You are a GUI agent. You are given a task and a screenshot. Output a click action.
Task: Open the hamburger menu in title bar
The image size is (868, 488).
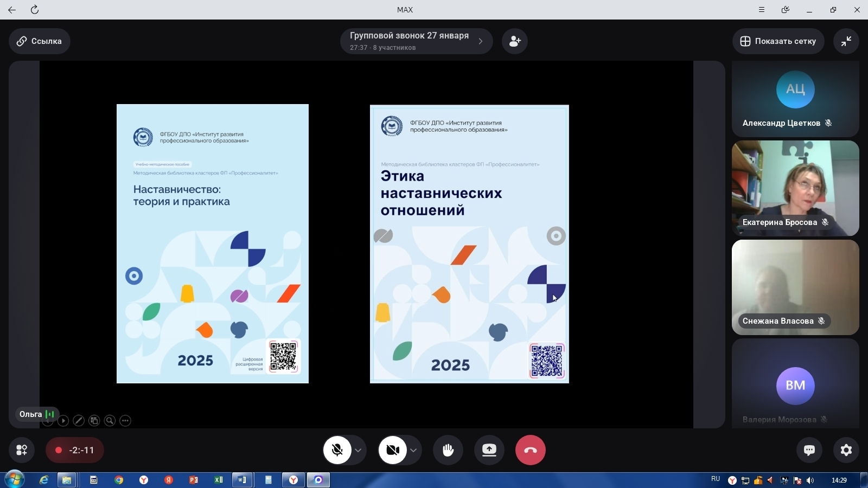761,10
